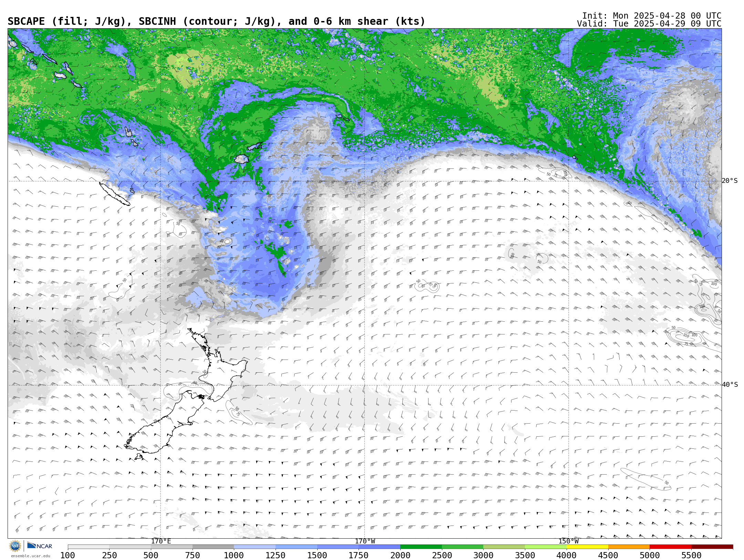Pick the lime 3500–4000 colorbar swatch

pyautogui.click(x=546, y=547)
